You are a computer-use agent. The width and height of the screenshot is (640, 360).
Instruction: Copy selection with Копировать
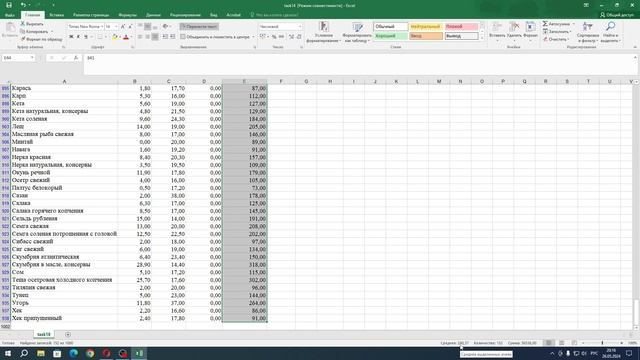(34, 31)
